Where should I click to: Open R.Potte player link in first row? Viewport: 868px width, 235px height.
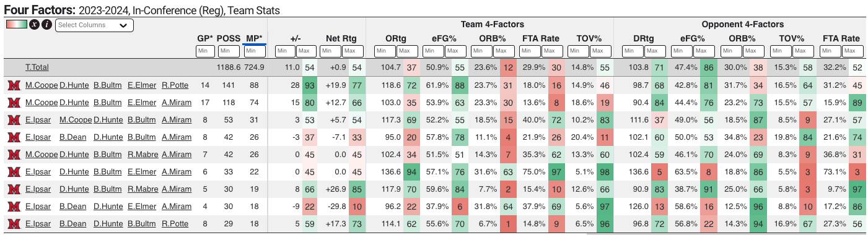tap(177, 85)
